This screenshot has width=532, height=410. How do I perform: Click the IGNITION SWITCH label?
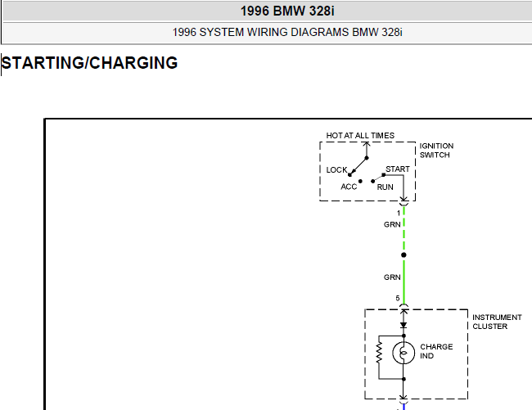(x=436, y=151)
